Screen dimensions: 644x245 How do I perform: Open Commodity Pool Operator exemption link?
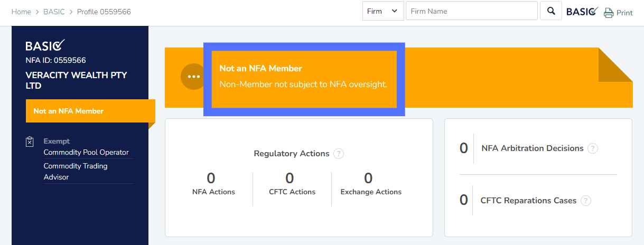[86, 152]
